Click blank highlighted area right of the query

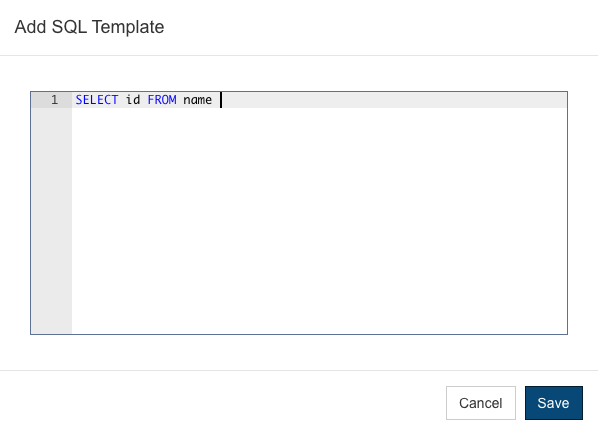394,100
